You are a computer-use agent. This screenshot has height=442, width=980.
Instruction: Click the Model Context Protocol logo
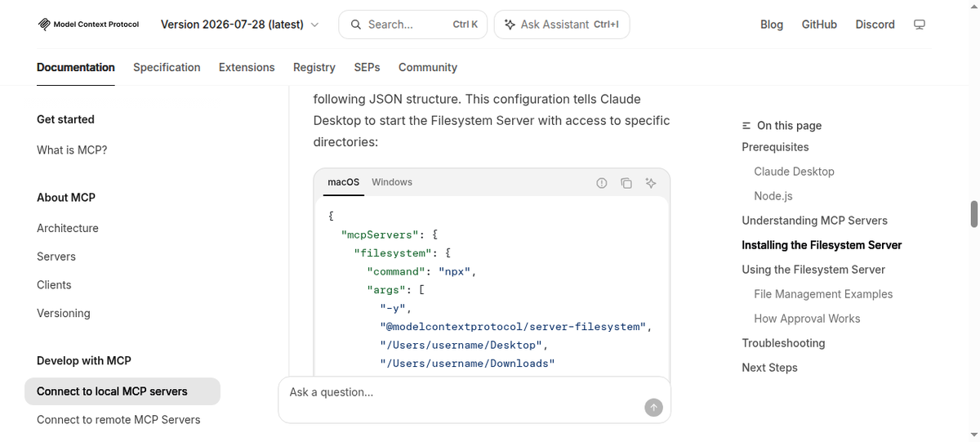(88, 25)
